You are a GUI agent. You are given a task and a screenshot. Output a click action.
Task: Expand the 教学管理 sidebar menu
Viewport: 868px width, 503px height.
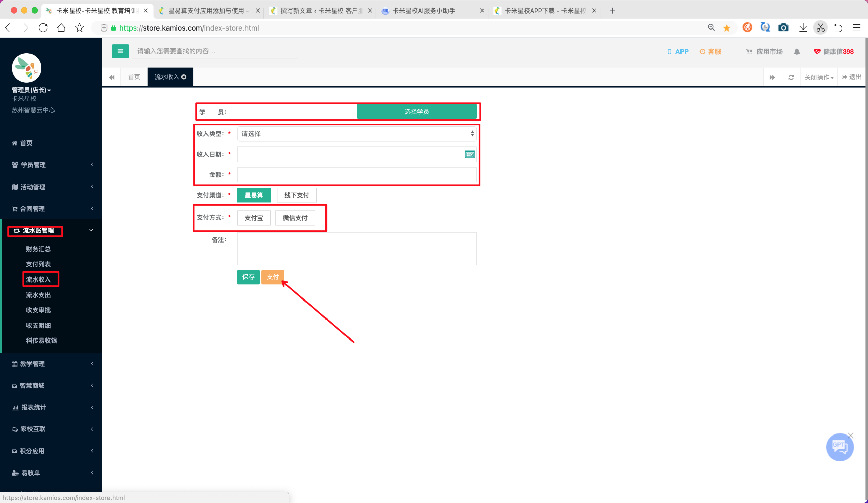tap(51, 364)
